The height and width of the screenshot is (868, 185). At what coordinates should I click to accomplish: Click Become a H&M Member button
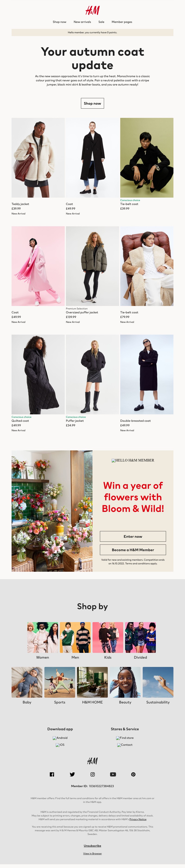click(x=133, y=550)
